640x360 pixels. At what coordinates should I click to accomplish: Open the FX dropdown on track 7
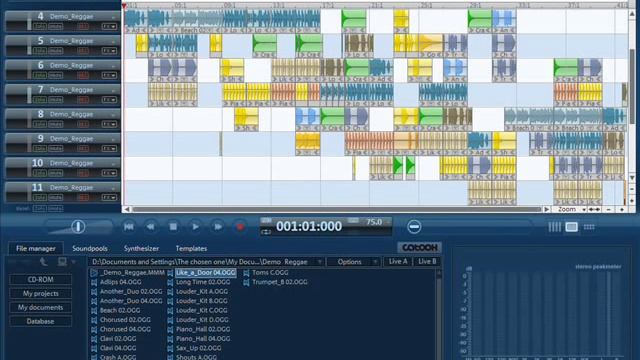pyautogui.click(x=109, y=100)
